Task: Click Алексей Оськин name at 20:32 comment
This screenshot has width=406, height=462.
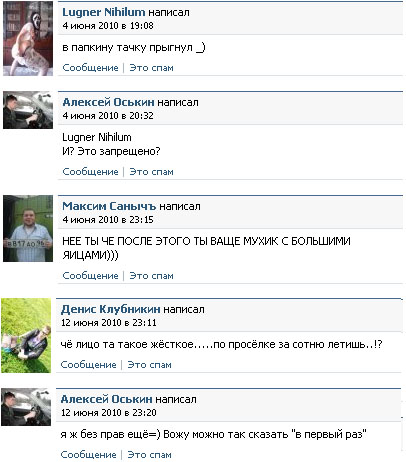Action: (x=108, y=102)
